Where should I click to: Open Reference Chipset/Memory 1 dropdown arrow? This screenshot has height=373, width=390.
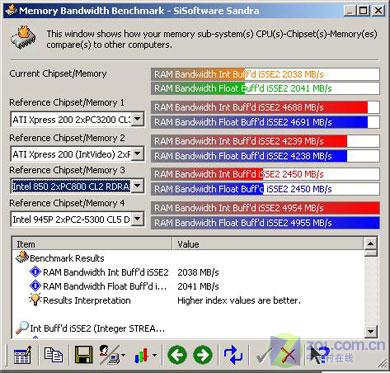pyautogui.click(x=138, y=119)
